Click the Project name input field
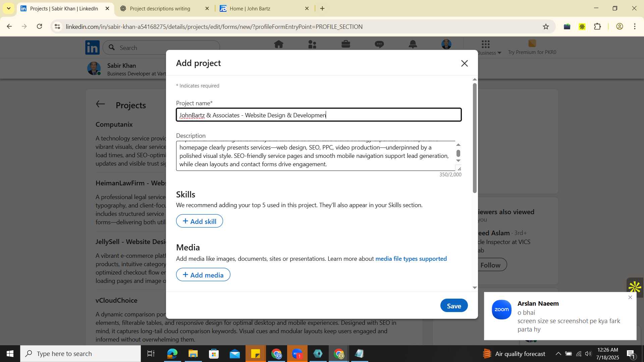 [319, 115]
